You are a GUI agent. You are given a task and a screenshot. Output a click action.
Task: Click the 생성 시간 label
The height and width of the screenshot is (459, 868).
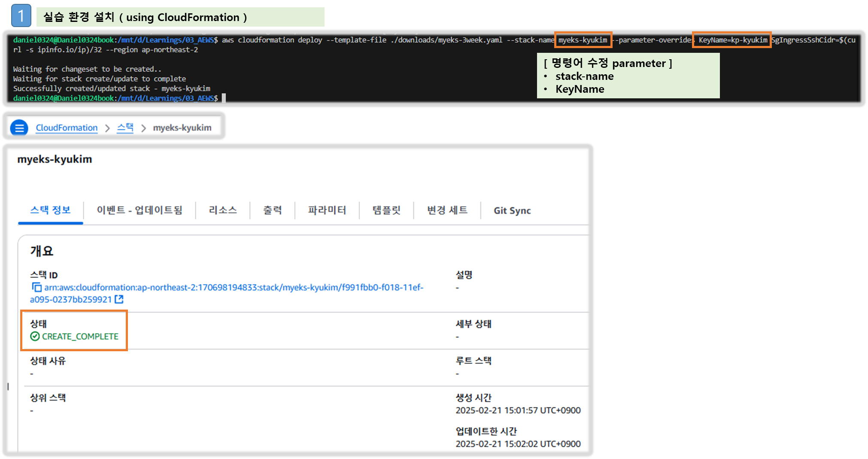tap(473, 398)
